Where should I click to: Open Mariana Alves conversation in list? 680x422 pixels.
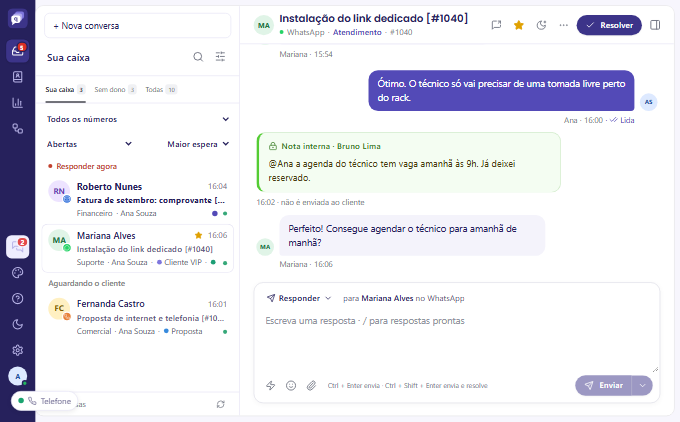click(x=137, y=249)
